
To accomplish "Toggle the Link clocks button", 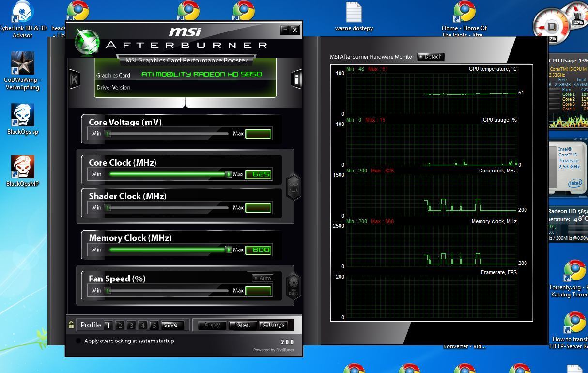I will pyautogui.click(x=294, y=186).
